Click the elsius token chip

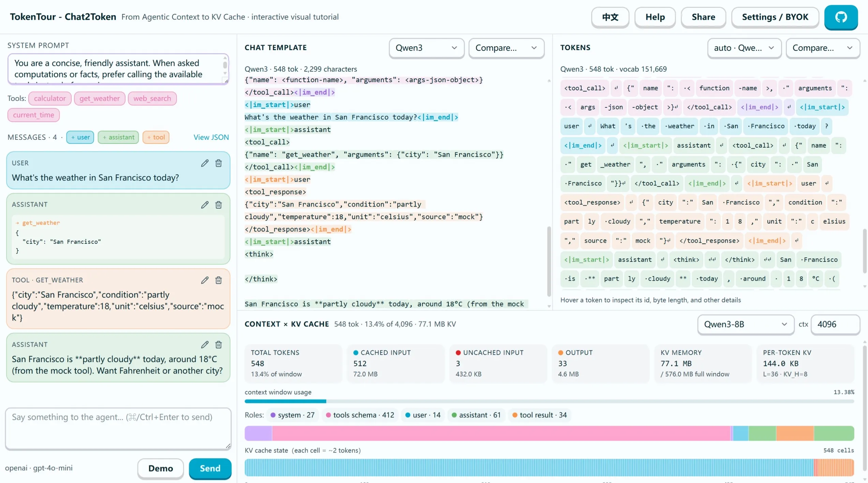coord(834,221)
